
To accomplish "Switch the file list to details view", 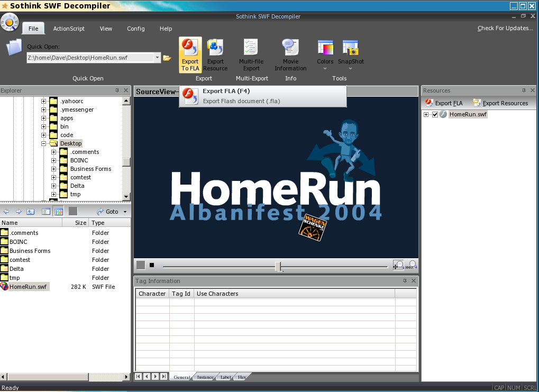I will click(58, 212).
